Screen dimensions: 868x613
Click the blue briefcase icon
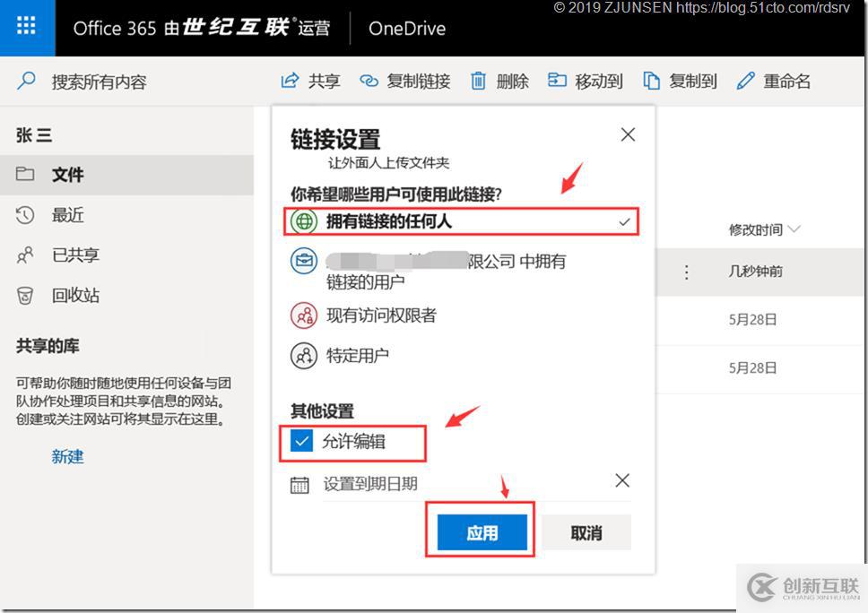coord(304,261)
